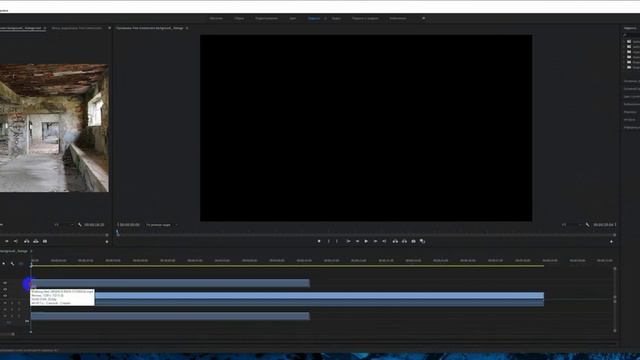Show the hidden Source panel tabs overflow

pyautogui.click(x=109, y=28)
